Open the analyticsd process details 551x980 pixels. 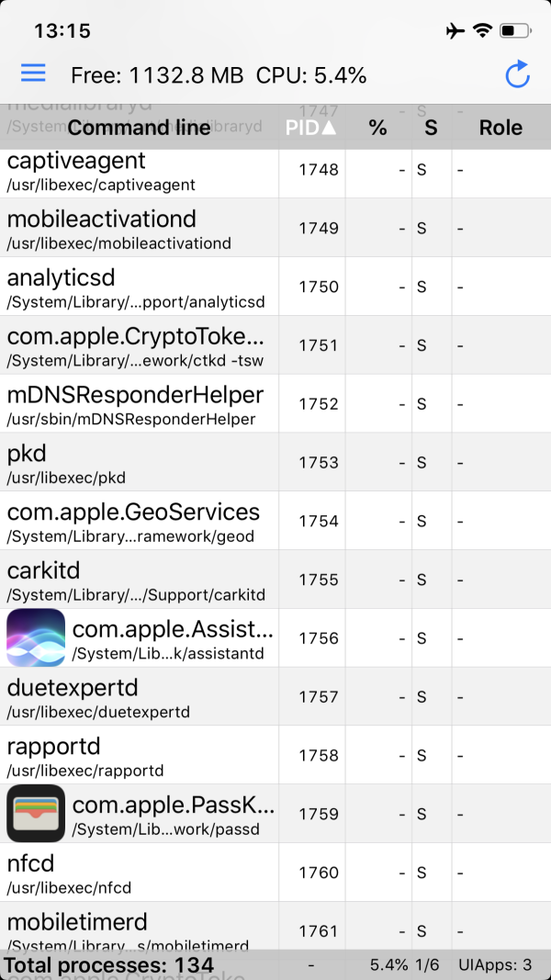point(138,287)
